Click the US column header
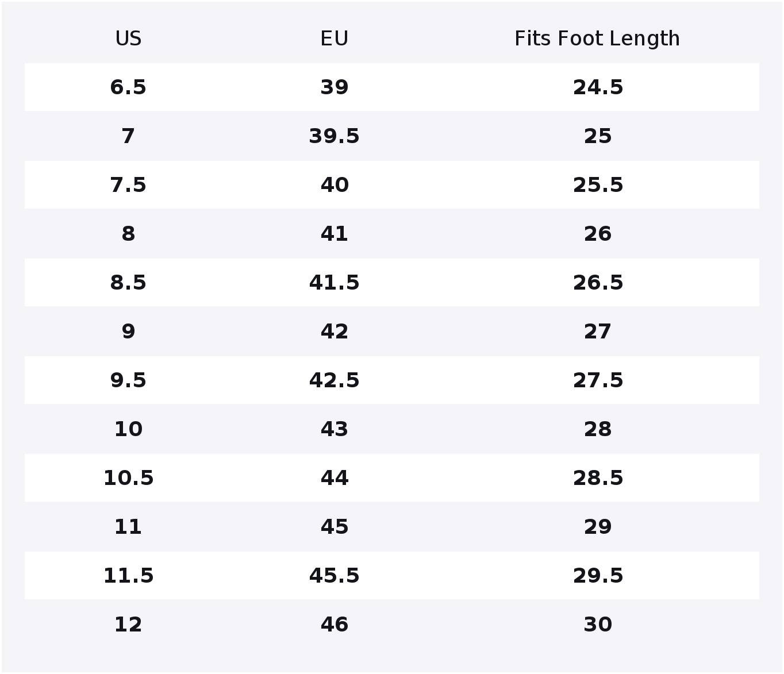784x674 pixels. [128, 38]
